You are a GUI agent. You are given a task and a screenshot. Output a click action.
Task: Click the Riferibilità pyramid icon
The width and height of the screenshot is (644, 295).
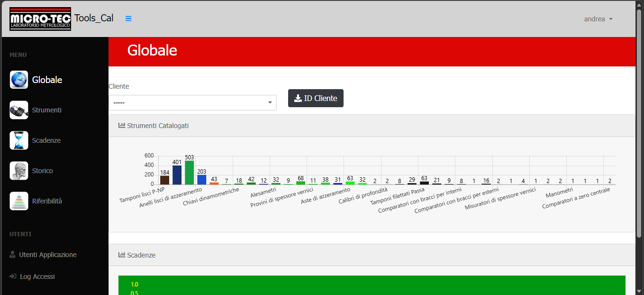click(x=19, y=201)
